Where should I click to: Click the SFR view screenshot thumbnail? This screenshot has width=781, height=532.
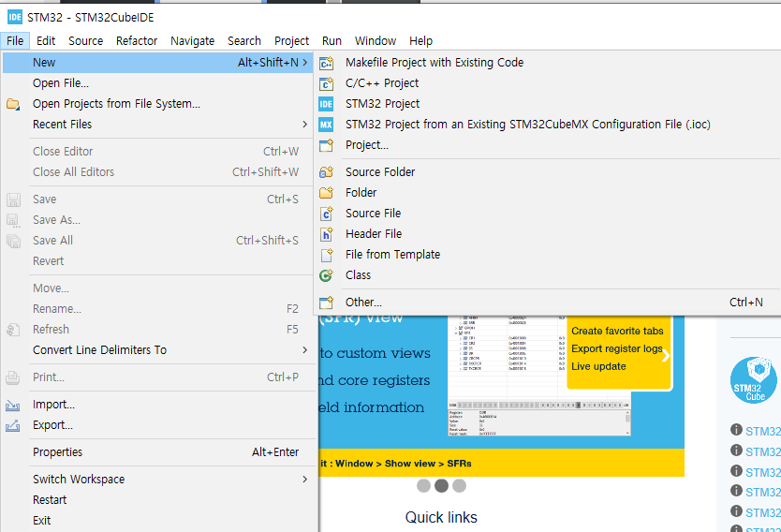[539, 376]
